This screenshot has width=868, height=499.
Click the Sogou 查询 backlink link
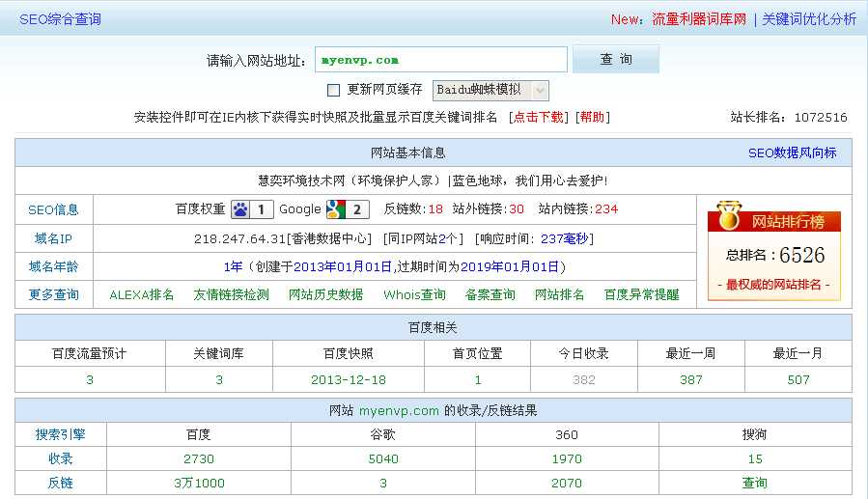(755, 484)
